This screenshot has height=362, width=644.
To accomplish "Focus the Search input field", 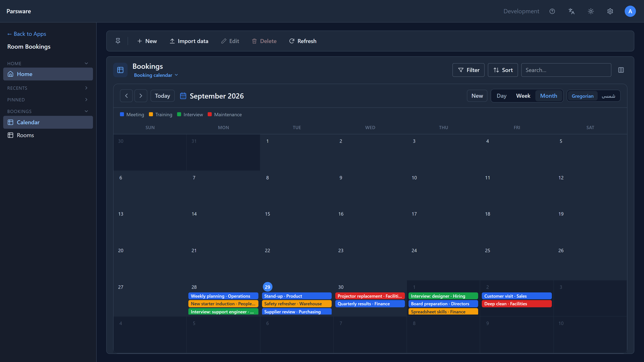I will point(566,70).
